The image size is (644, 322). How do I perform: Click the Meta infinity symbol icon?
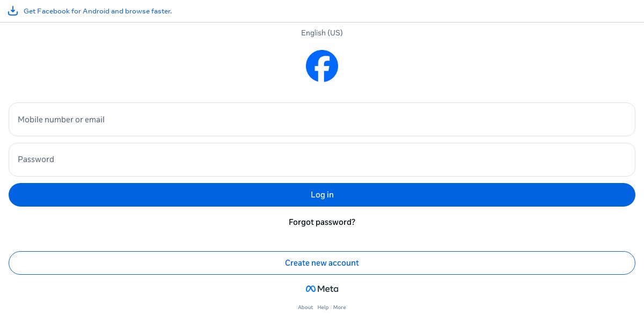310,289
